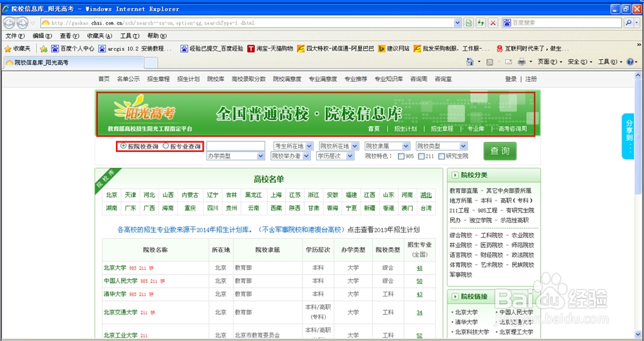
Task: Check the 211 checkbox
Action: click(x=421, y=156)
